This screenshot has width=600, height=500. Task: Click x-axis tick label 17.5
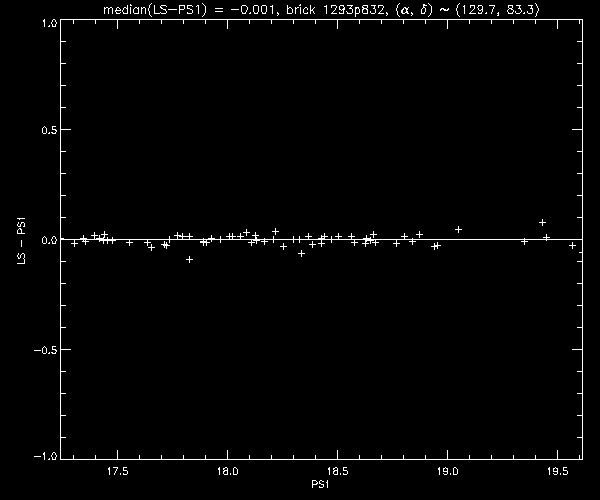click(117, 471)
